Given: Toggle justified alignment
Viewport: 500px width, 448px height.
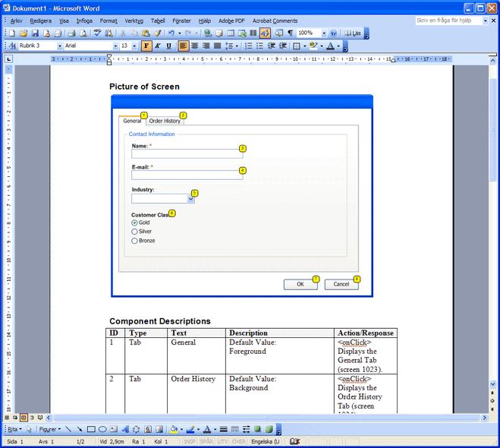Looking at the screenshot, I should (x=218, y=46).
